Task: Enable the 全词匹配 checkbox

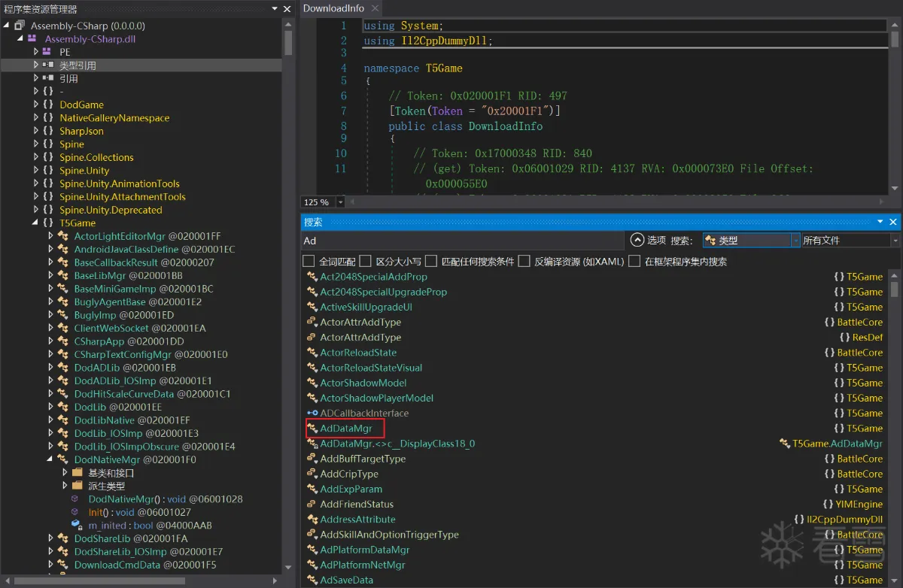Action: click(x=309, y=262)
